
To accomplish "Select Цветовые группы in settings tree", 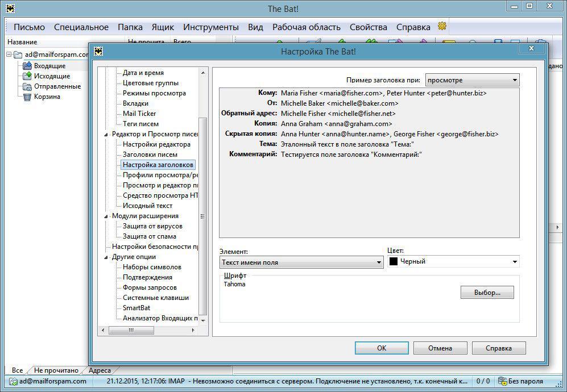I will pyautogui.click(x=151, y=83).
